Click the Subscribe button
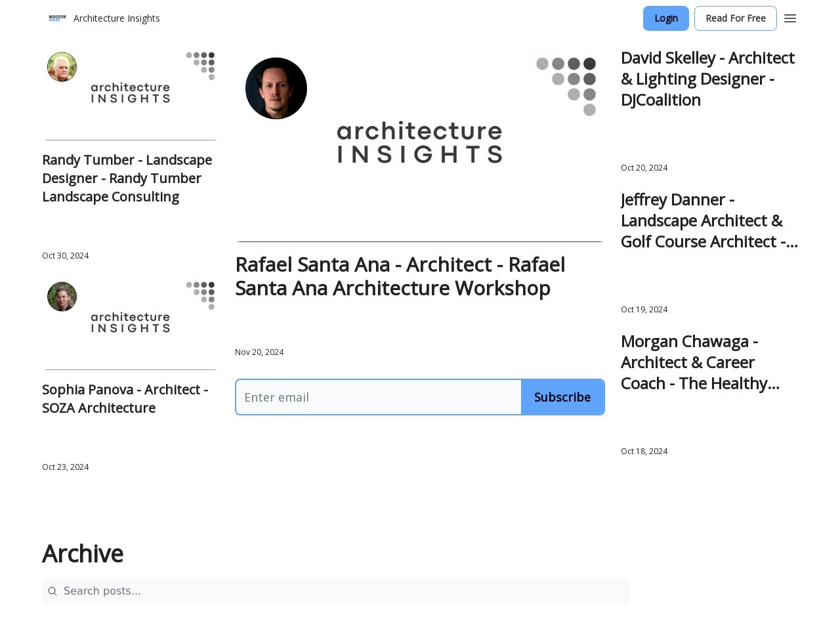Screen dimensions: 840x630 coord(562,397)
